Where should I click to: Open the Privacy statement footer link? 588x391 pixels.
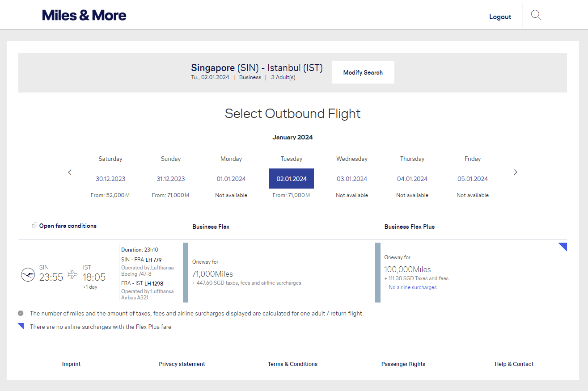point(182,364)
